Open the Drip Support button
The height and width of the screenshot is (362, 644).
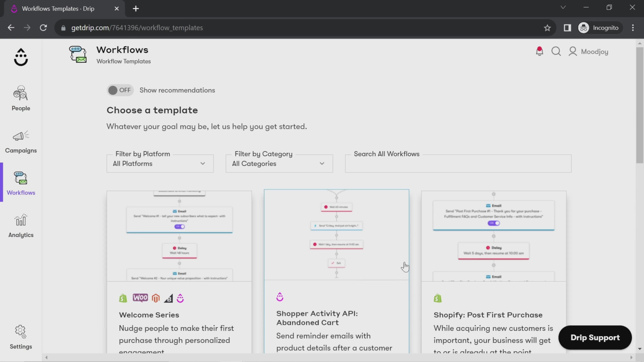tap(595, 337)
